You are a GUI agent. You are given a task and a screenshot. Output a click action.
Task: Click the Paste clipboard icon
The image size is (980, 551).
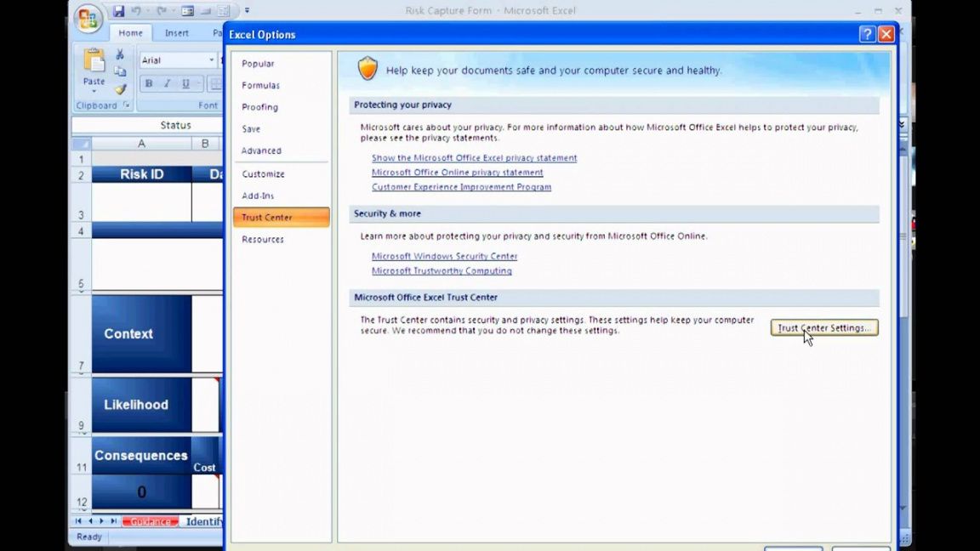point(94,61)
